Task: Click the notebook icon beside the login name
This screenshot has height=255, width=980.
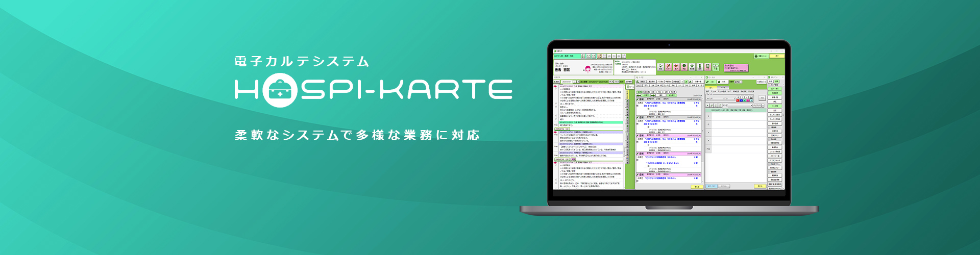Action: (x=583, y=56)
